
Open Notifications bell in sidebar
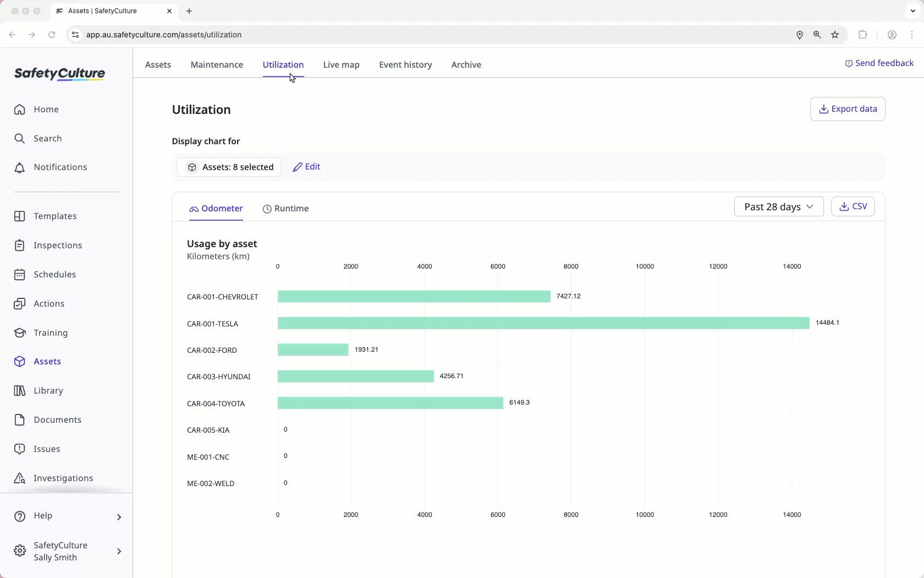(20, 167)
